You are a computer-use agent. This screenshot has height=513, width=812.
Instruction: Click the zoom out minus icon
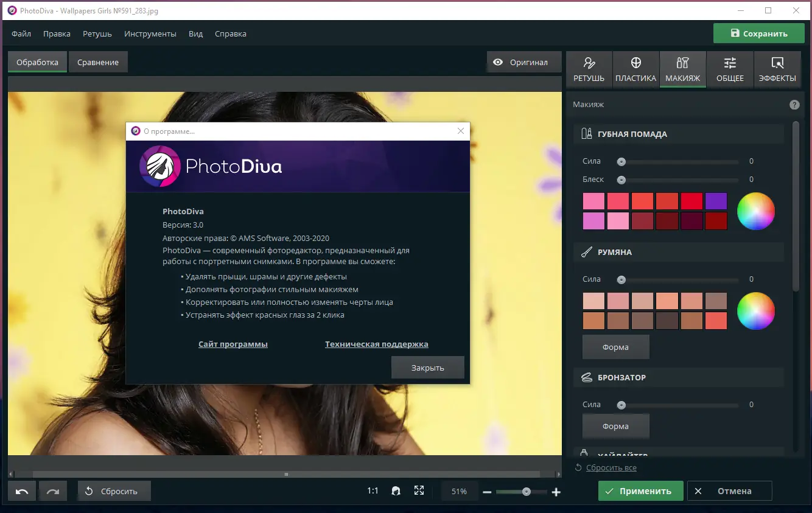pyautogui.click(x=487, y=492)
